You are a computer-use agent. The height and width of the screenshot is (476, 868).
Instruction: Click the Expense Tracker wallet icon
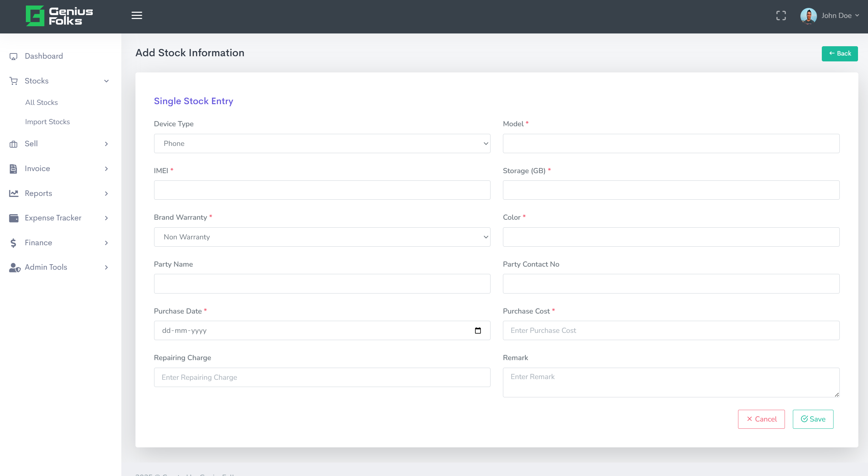point(13,218)
